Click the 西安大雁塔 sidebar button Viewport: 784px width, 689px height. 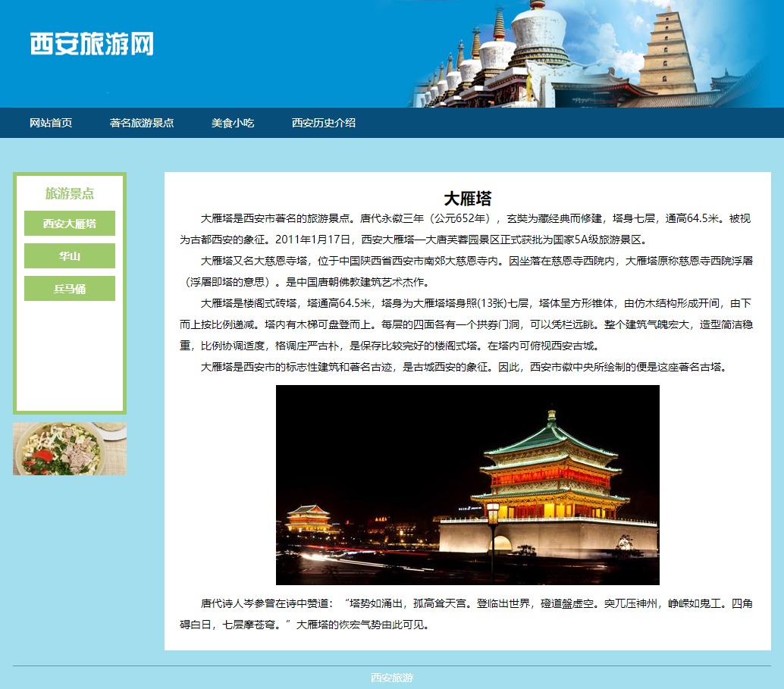click(x=70, y=224)
